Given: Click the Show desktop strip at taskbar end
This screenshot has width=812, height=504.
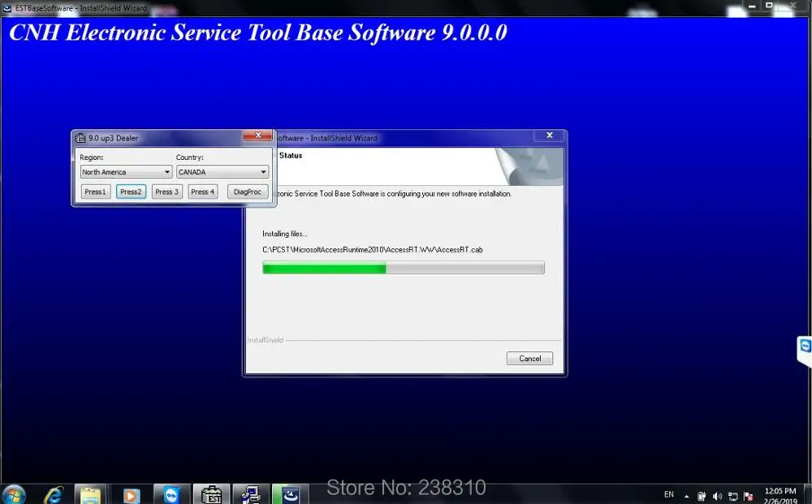Looking at the screenshot, I should click(x=808, y=494).
